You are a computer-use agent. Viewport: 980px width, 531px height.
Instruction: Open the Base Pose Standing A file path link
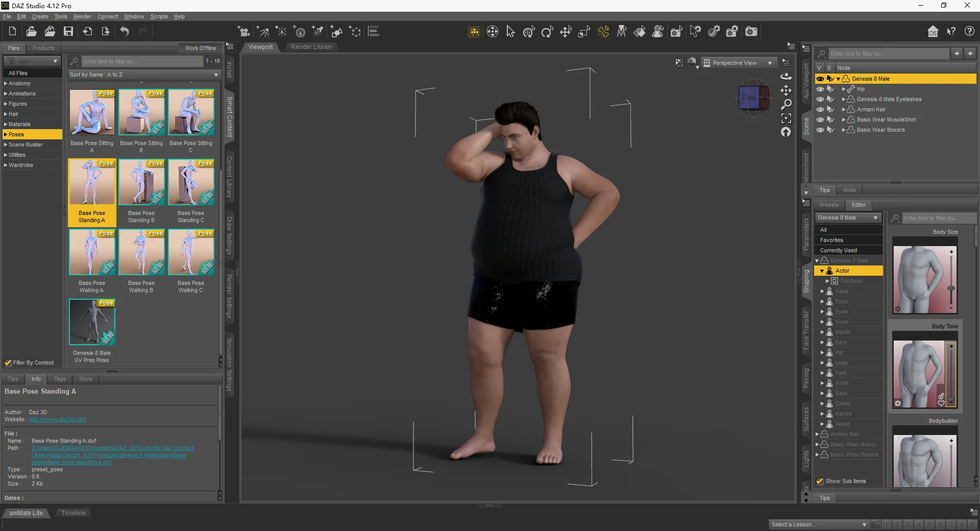click(x=112, y=455)
